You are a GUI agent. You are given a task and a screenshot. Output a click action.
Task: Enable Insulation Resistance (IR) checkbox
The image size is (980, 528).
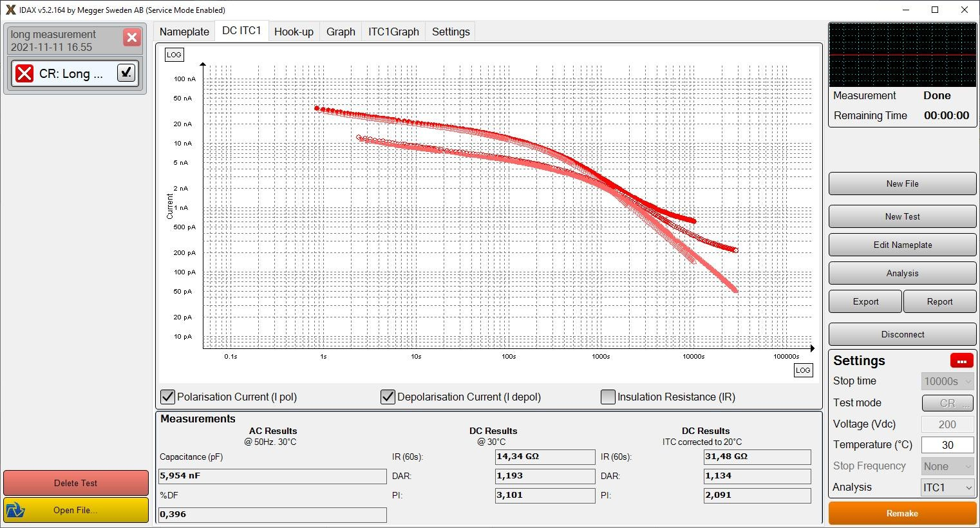[608, 397]
